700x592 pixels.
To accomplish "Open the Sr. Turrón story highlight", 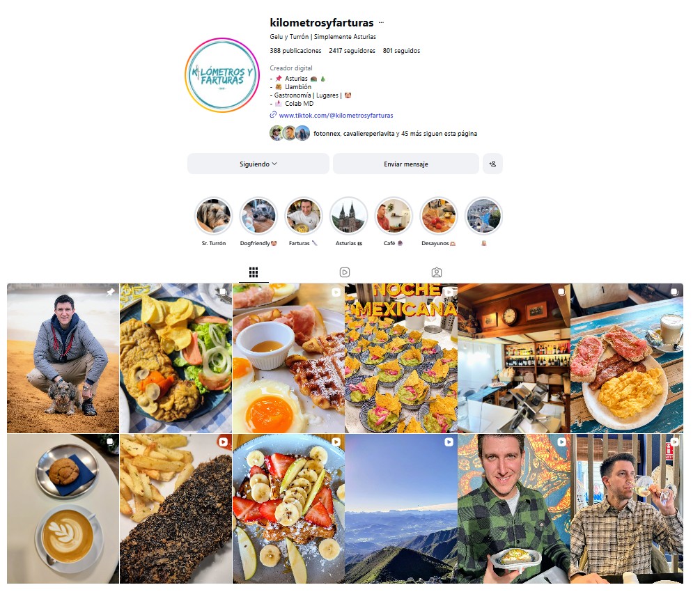I will (x=213, y=216).
